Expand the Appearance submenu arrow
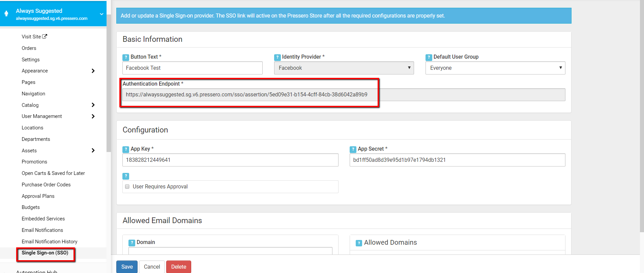 point(93,71)
